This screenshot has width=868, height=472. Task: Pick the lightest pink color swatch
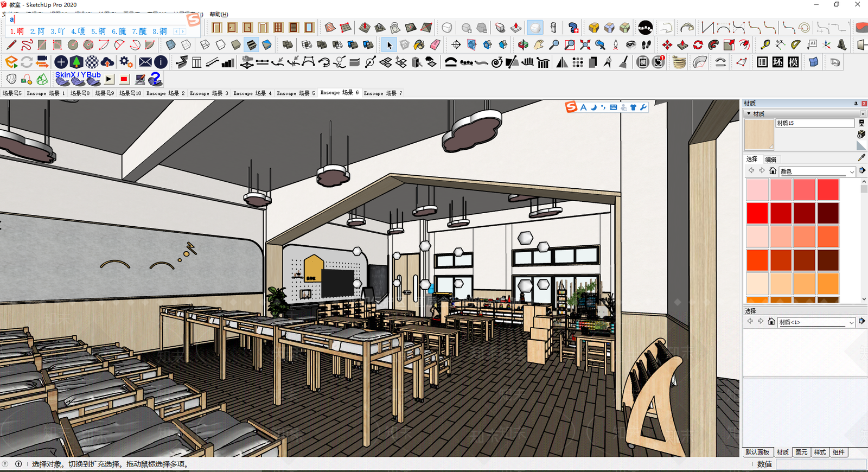(x=757, y=189)
